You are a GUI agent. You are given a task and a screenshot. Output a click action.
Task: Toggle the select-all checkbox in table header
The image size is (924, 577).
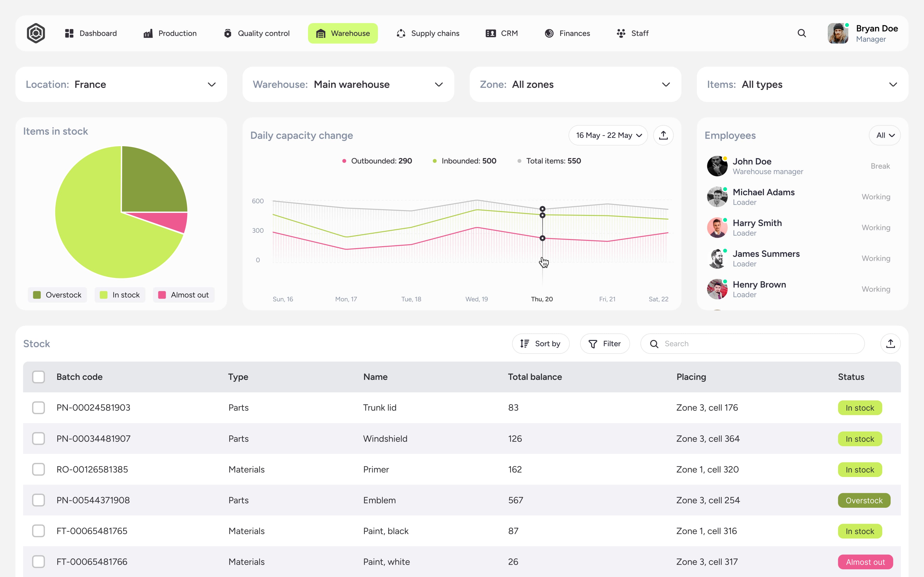[x=38, y=377]
